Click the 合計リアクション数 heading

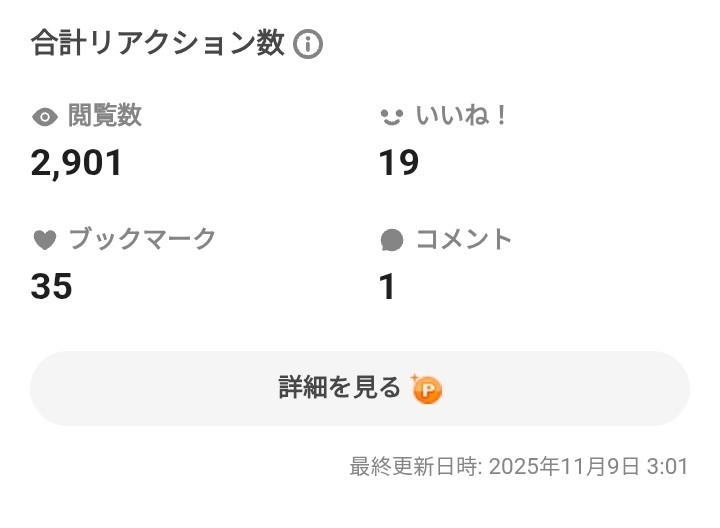click(158, 44)
